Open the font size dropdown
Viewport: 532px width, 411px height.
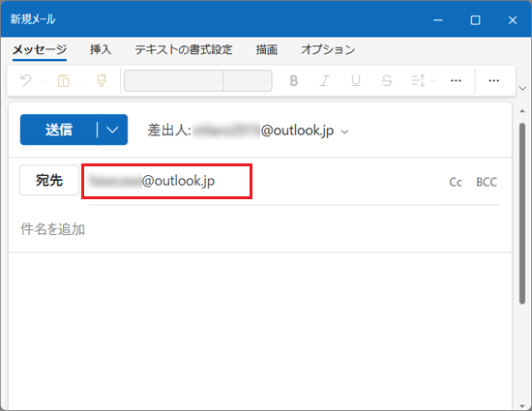click(x=248, y=80)
